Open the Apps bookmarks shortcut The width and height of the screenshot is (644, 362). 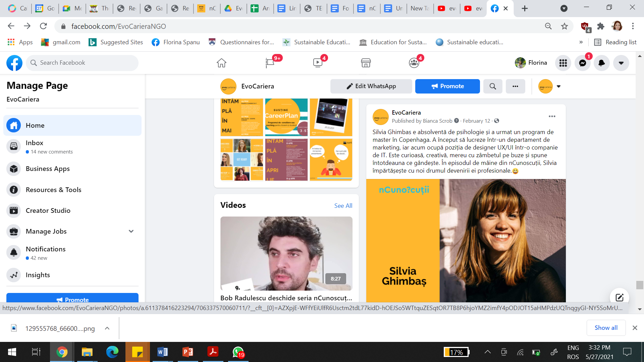20,42
